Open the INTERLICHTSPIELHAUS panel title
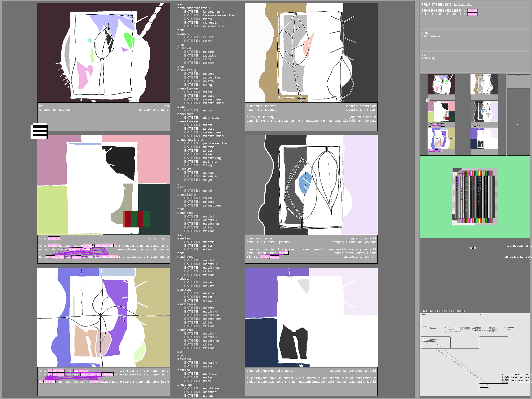 click(x=443, y=311)
